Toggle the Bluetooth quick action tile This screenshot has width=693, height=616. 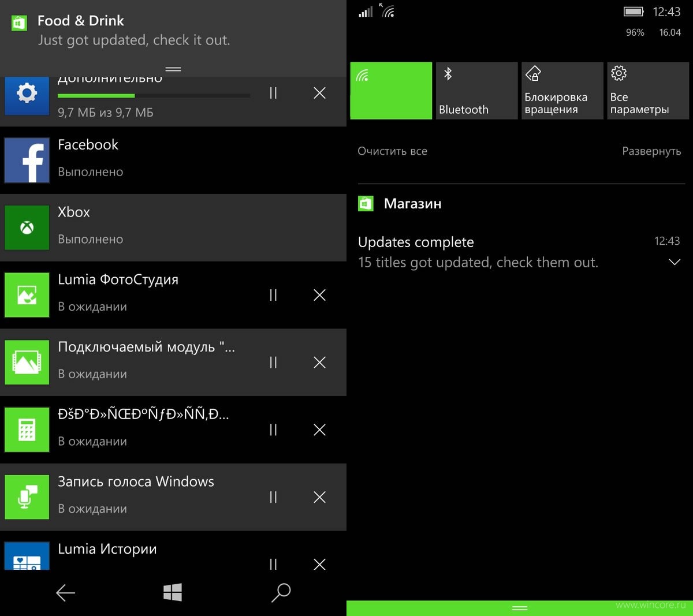tap(476, 91)
